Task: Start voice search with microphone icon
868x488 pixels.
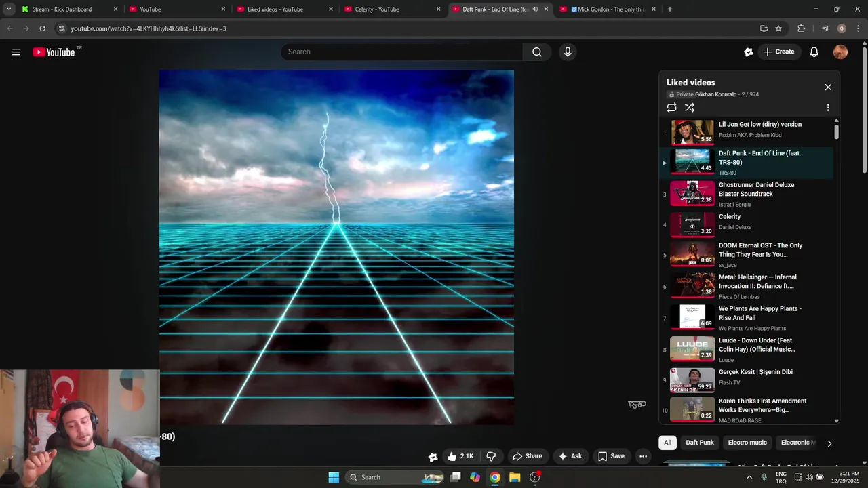Action: pyautogui.click(x=568, y=52)
